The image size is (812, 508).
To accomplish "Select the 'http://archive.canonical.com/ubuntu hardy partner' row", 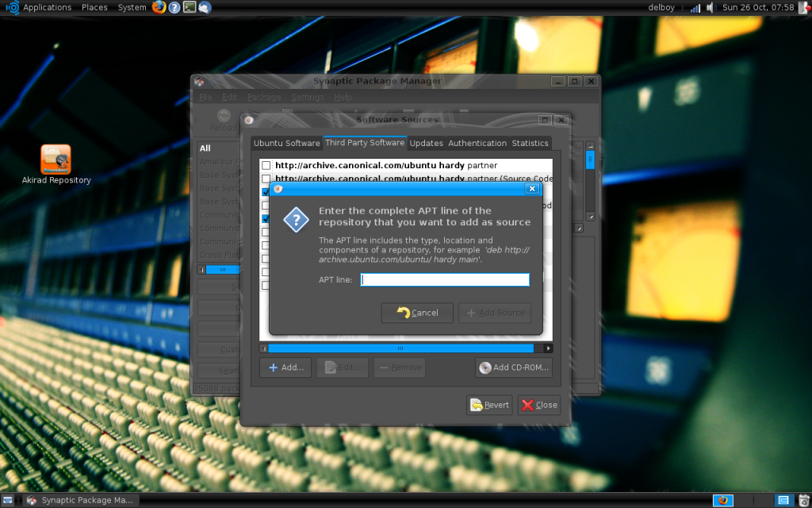I will (x=406, y=165).
